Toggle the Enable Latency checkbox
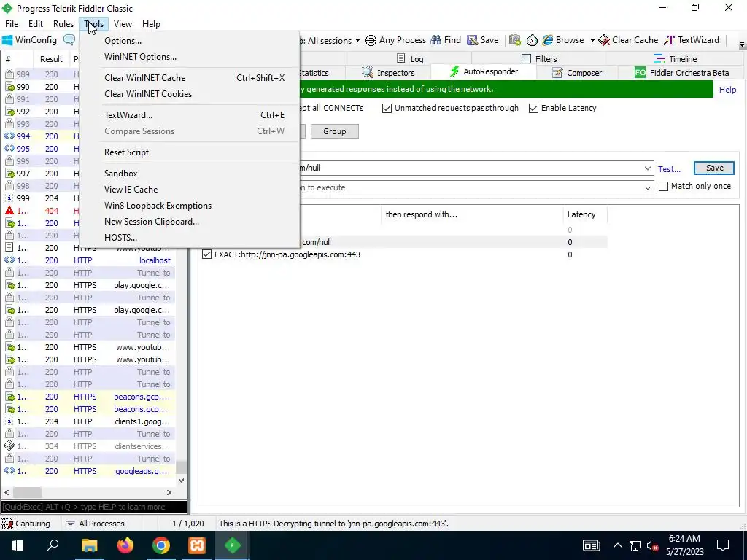 [533, 108]
